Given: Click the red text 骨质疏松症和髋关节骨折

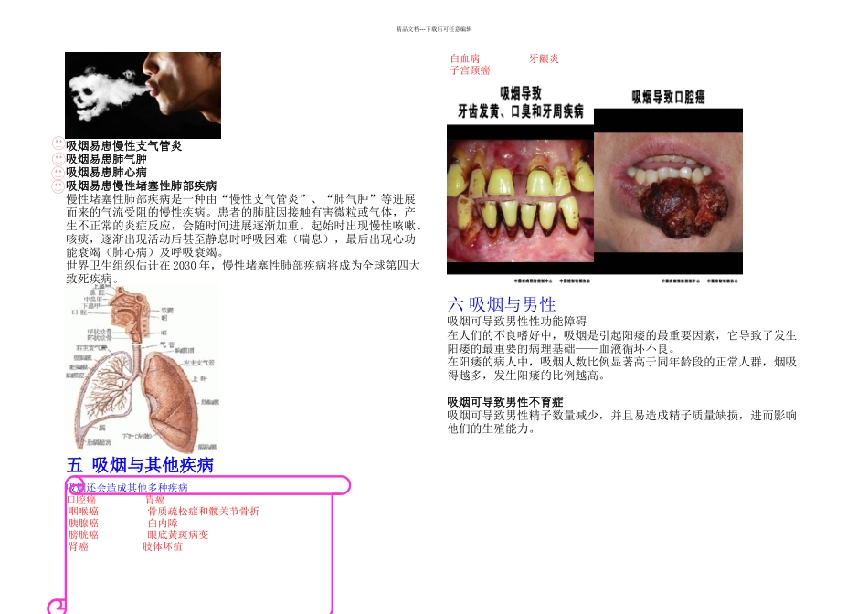Looking at the screenshot, I should pos(203,511).
